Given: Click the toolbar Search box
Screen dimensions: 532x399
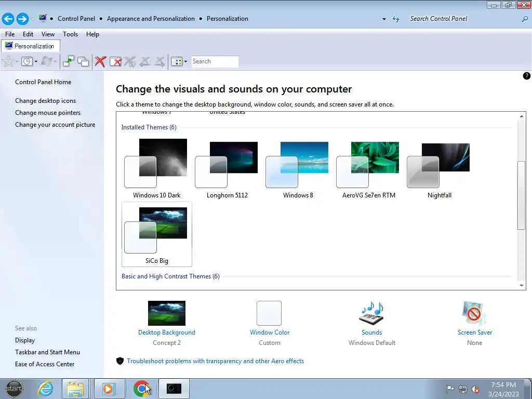Looking at the screenshot, I should pyautogui.click(x=215, y=61).
